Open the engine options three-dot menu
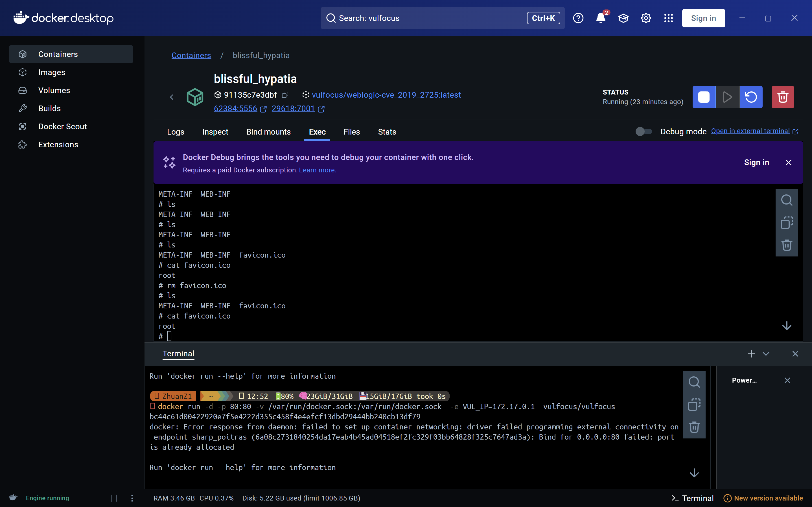Screen dimensions: 812x507 click(x=132, y=498)
